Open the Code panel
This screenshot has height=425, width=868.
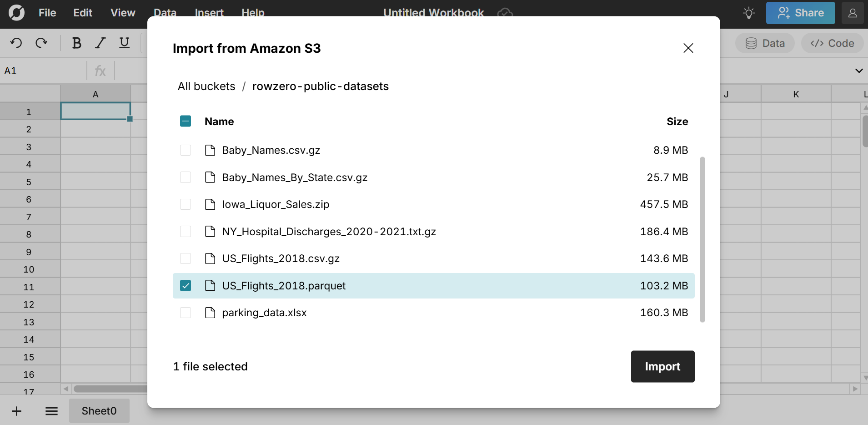click(x=832, y=43)
